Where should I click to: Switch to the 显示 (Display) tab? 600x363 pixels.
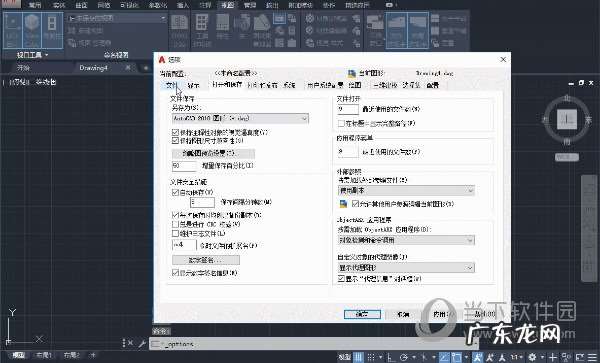[194, 85]
